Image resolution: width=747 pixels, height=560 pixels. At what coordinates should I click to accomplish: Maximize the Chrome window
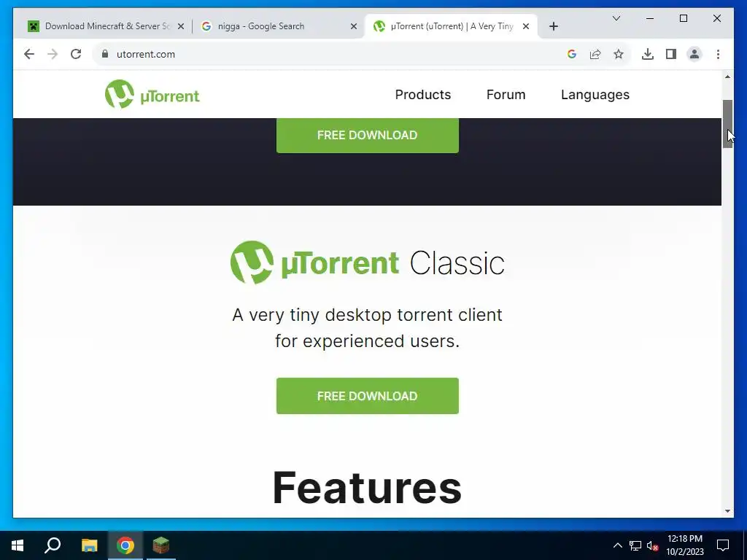click(x=683, y=18)
